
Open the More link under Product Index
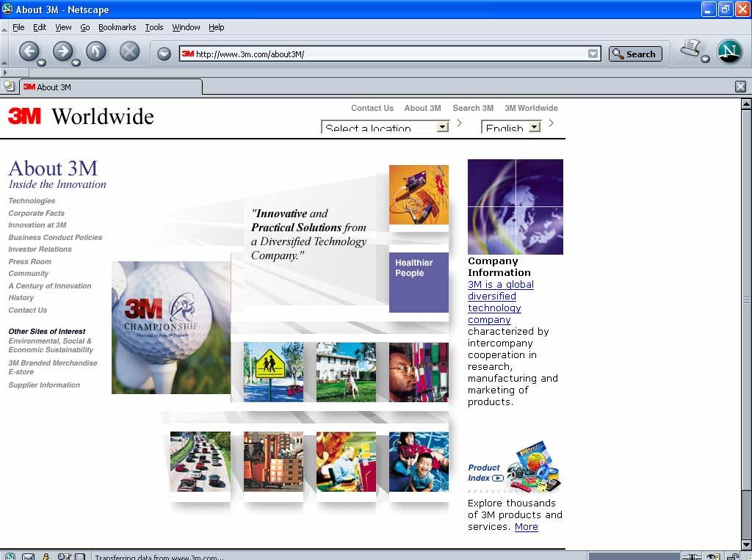click(526, 527)
